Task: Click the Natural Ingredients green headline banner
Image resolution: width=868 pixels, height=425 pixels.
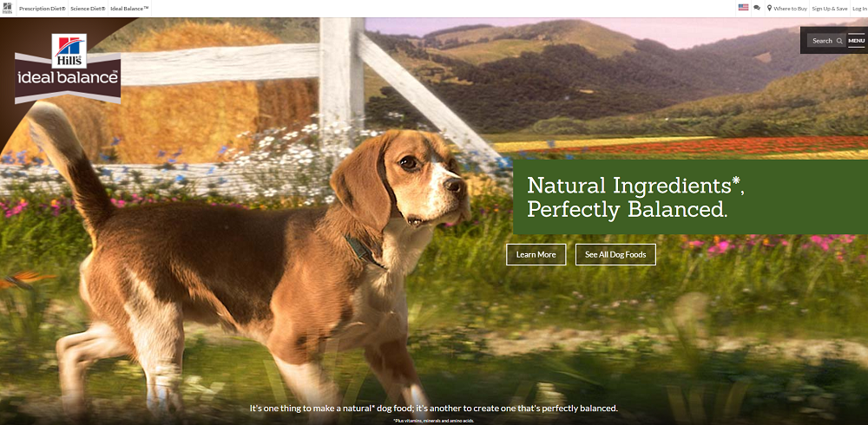Action: point(690,196)
